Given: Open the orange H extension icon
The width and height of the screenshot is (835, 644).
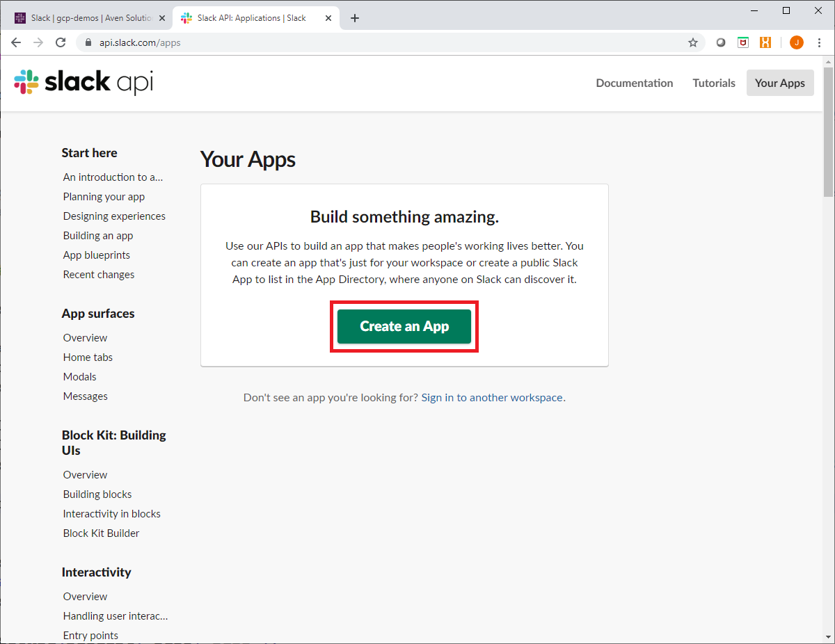Looking at the screenshot, I should click(765, 42).
